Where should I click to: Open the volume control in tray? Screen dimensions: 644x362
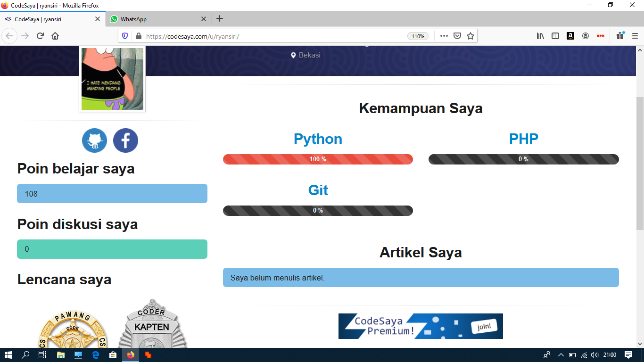pyautogui.click(x=594, y=355)
